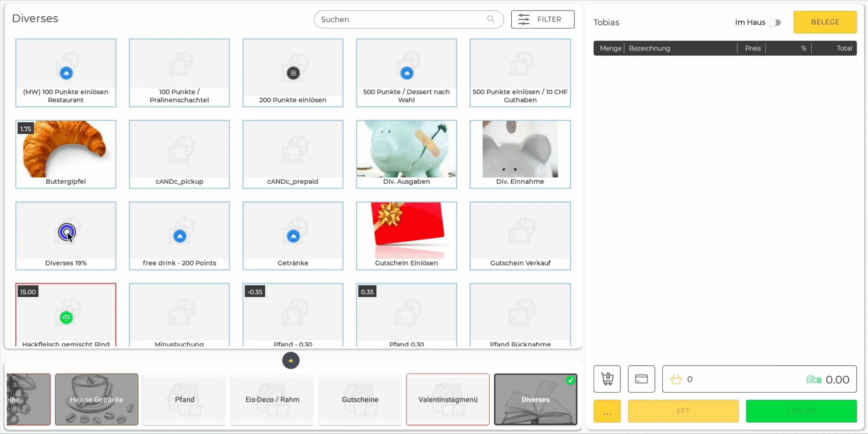Select the cart icon in bottom toolbar

(x=607, y=379)
